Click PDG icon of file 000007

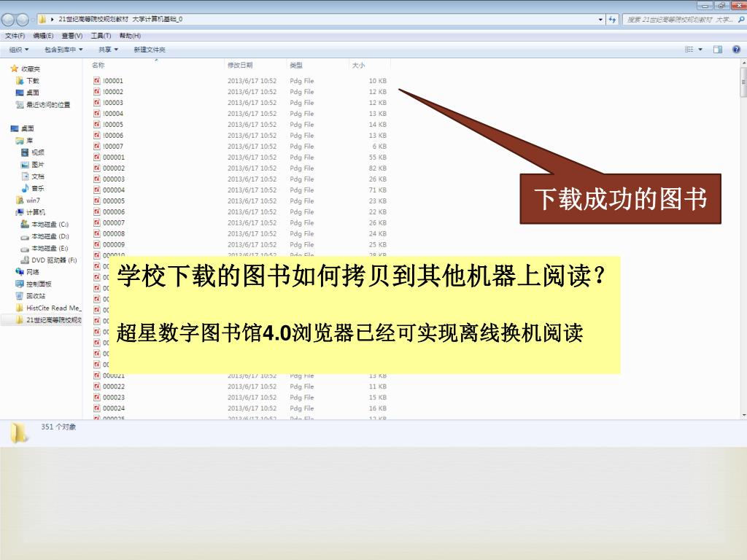(97, 223)
